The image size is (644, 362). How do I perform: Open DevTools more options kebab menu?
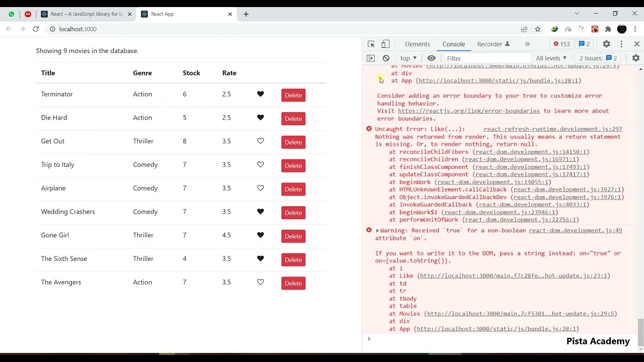[621, 44]
